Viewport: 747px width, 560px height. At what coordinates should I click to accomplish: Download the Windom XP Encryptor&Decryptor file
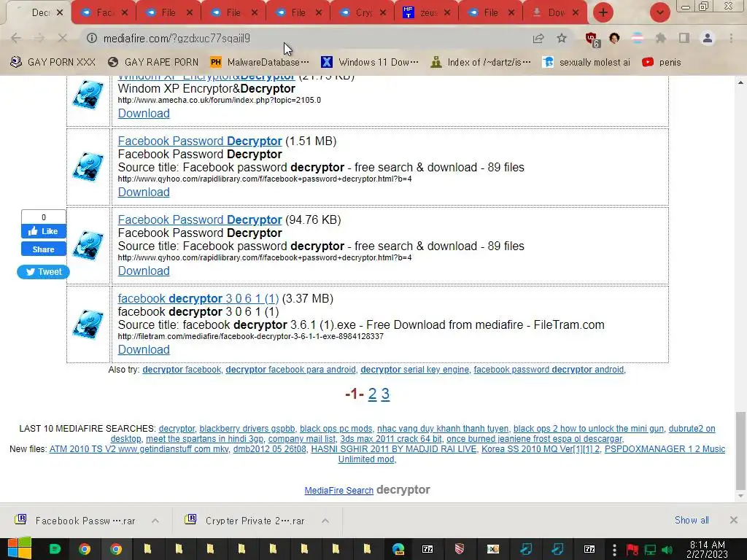tap(144, 113)
